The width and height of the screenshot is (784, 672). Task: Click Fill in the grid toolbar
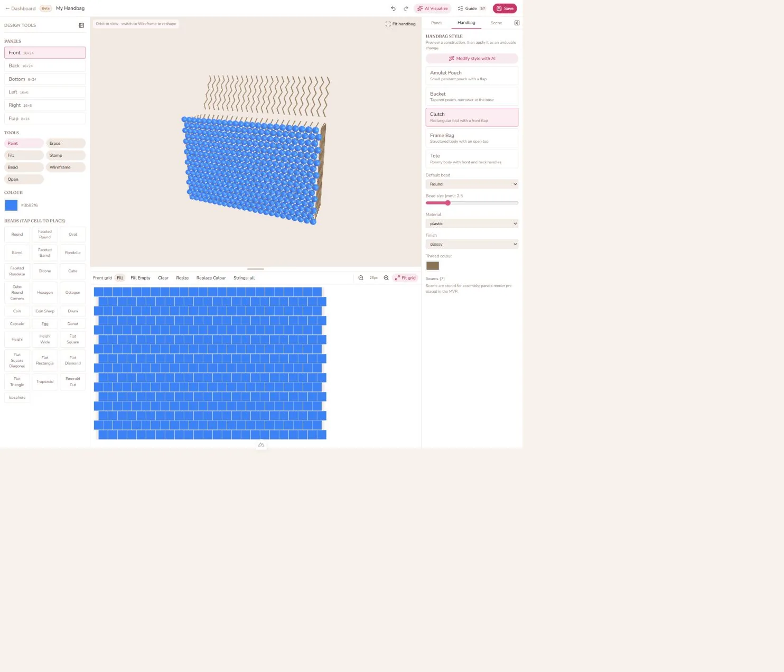click(x=120, y=278)
